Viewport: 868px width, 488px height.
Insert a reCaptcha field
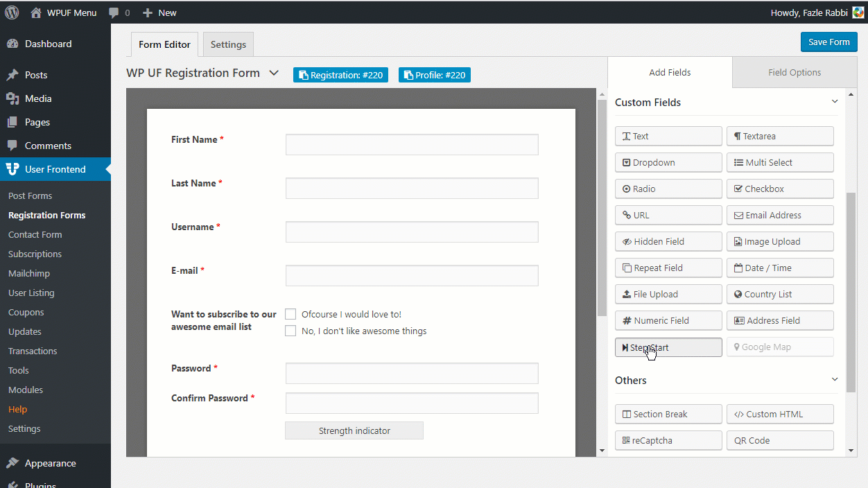coord(668,440)
